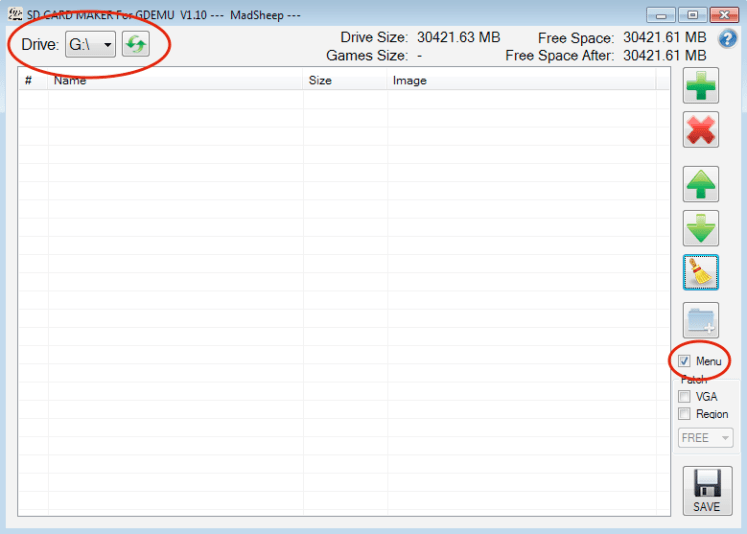Minimize the SD Card Maker window
The image size is (747, 534).
click(661, 14)
